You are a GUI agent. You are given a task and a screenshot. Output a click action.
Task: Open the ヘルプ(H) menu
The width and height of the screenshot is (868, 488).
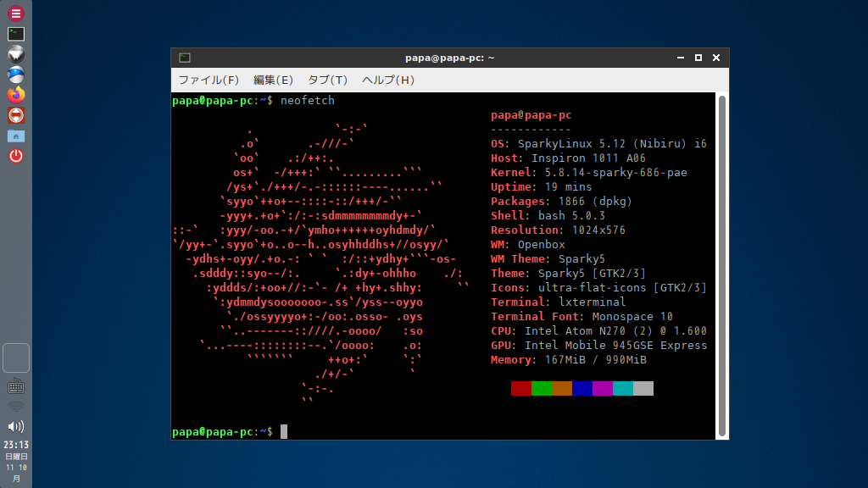coord(388,80)
